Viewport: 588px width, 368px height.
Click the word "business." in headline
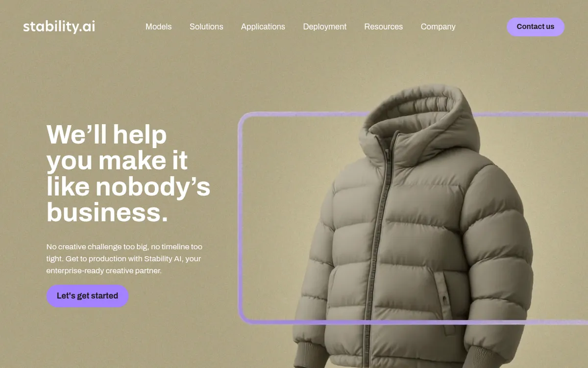tap(107, 212)
